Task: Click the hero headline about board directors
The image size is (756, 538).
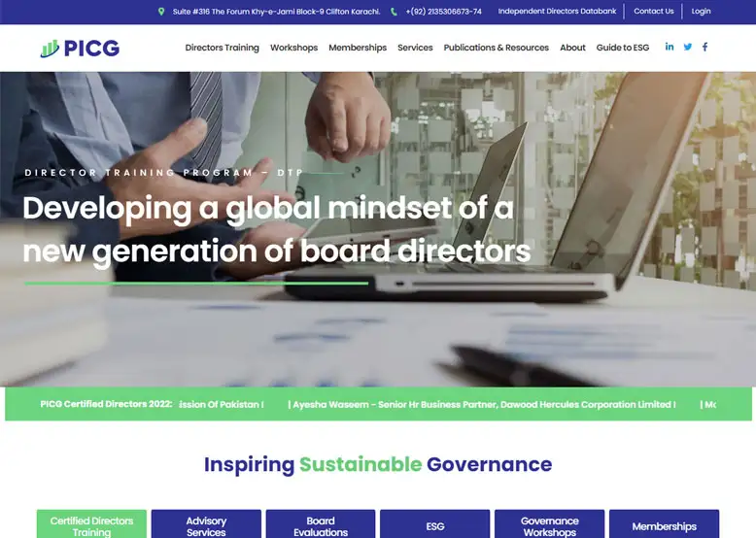Action: click(277, 230)
